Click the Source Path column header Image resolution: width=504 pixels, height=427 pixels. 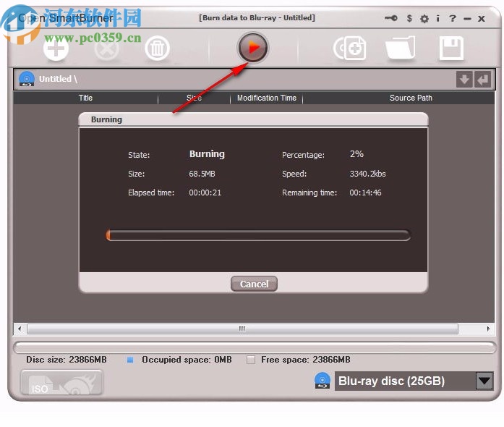411,98
